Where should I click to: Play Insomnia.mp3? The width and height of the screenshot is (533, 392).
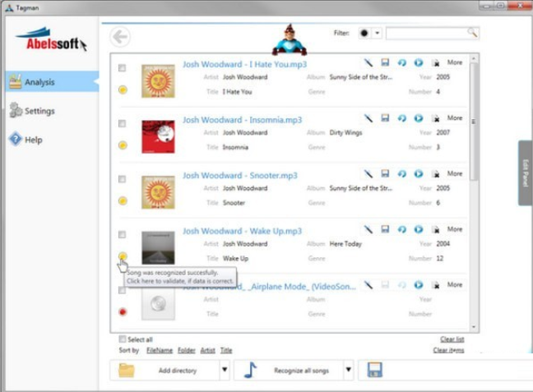(x=419, y=118)
